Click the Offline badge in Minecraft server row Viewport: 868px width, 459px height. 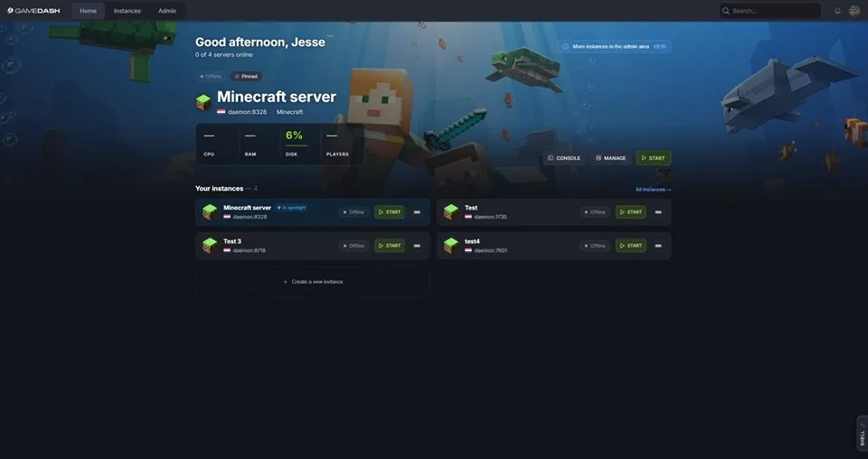point(354,211)
